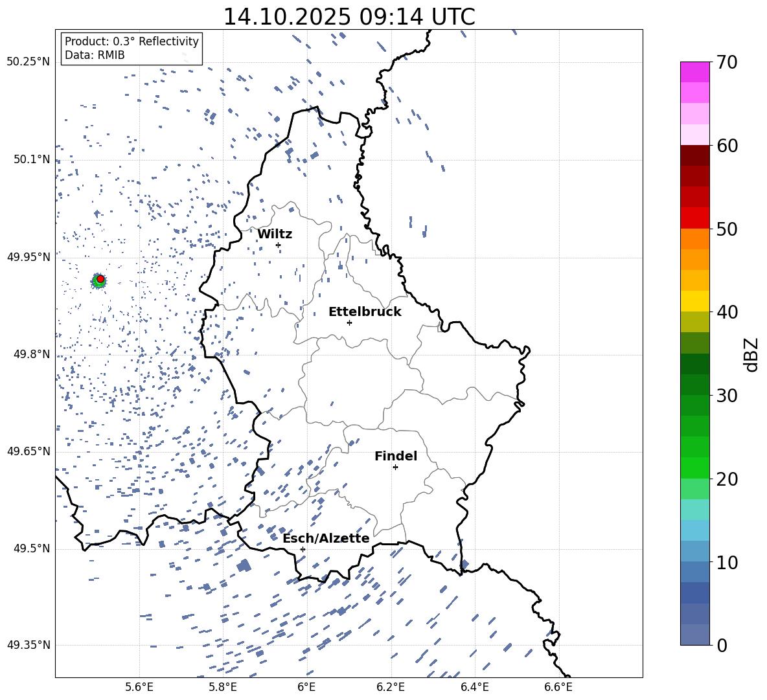The height and width of the screenshot is (700, 767).
Task: Click the cyan swatch above 10 dBZ
Action: coord(694,530)
